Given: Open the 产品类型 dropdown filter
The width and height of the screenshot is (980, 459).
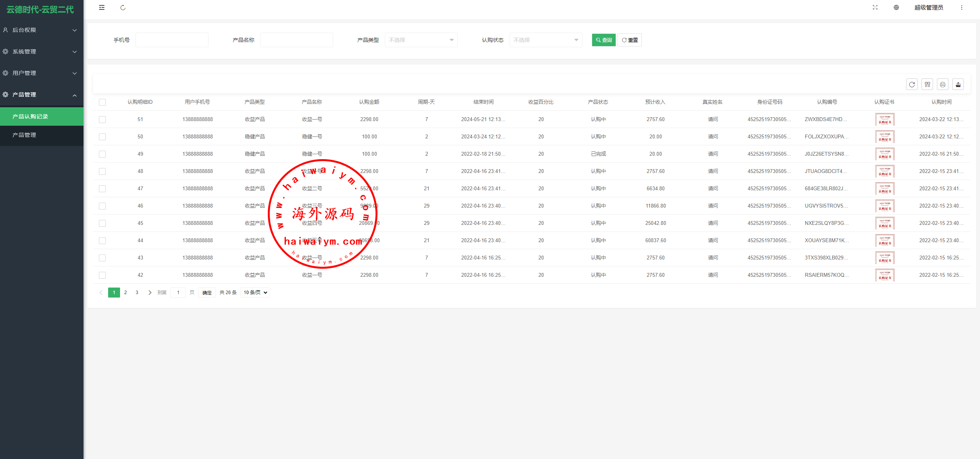Looking at the screenshot, I should pyautogui.click(x=421, y=40).
